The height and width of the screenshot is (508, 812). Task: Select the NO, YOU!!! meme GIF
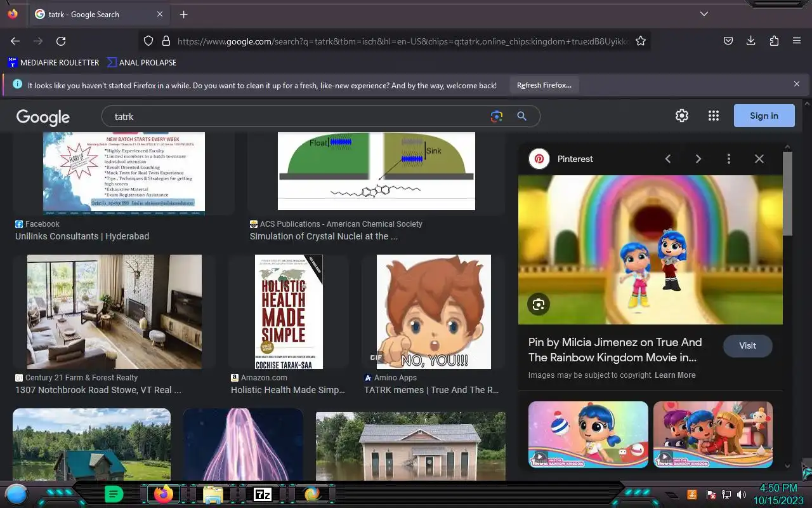pos(434,312)
